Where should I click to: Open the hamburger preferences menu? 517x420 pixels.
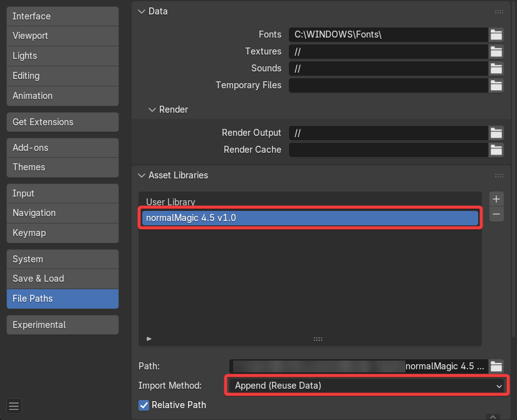(14, 406)
